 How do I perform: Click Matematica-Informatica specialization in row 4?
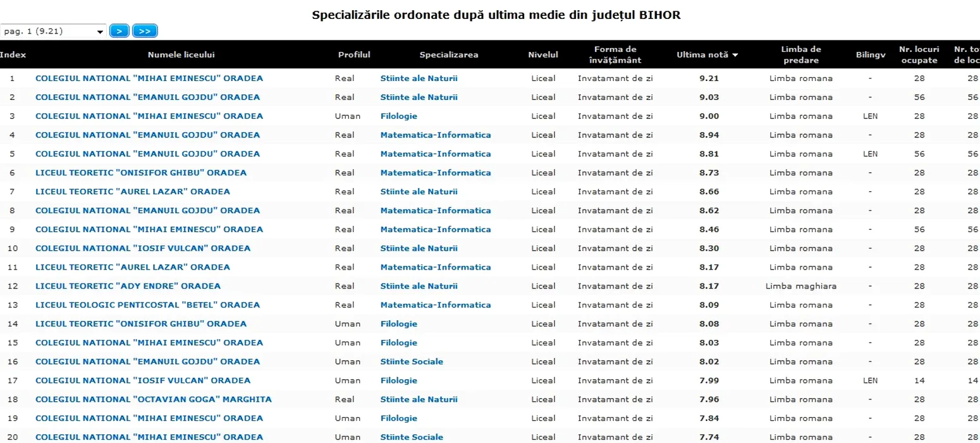pos(435,135)
